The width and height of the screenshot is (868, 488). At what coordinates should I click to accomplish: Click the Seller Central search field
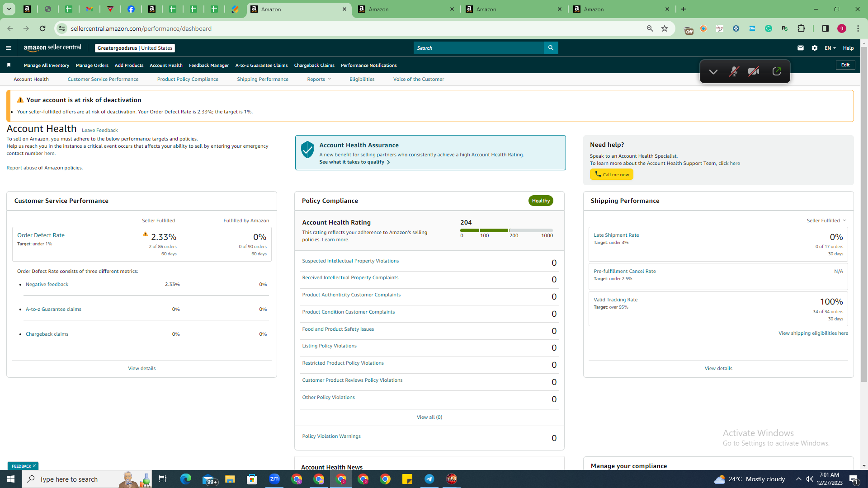[479, 48]
